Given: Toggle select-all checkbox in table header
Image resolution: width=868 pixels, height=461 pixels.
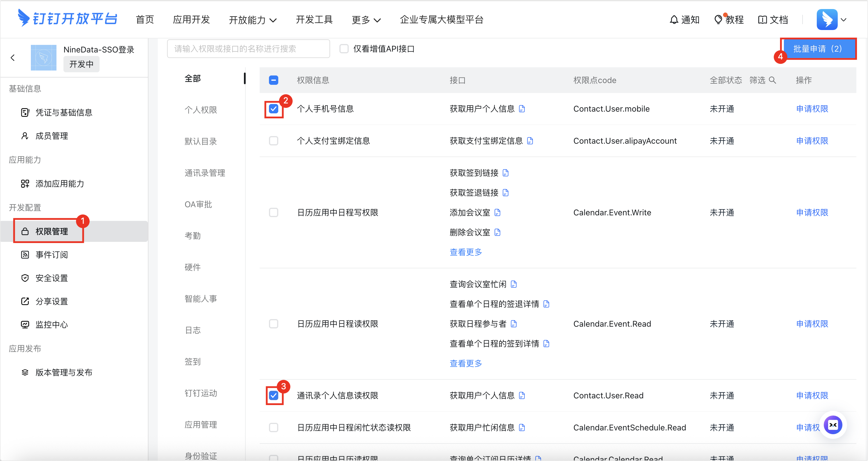Looking at the screenshot, I should click(x=274, y=80).
